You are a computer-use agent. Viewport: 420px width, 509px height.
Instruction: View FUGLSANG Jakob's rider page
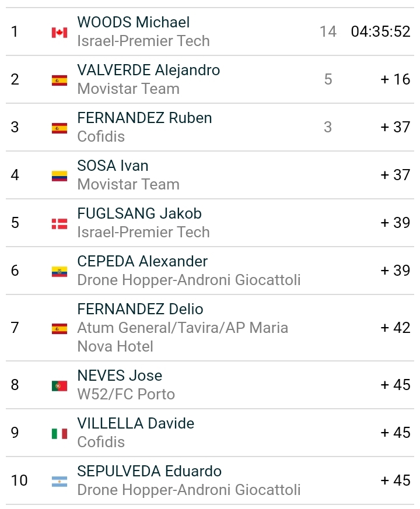coord(139,213)
